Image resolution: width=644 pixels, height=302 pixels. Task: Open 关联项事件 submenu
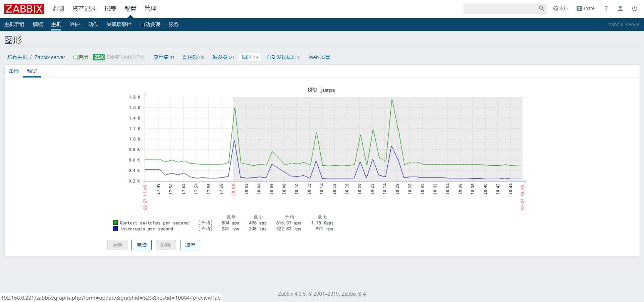click(119, 24)
